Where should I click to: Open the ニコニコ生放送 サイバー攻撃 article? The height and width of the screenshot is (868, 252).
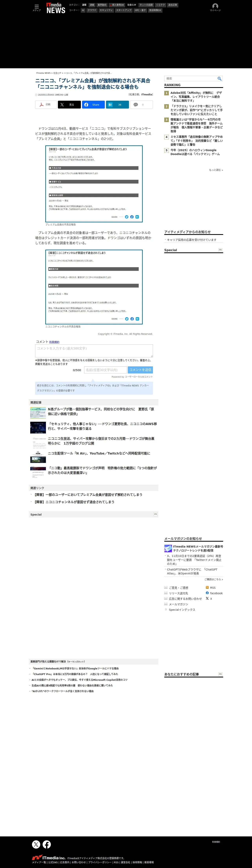[101, 441]
